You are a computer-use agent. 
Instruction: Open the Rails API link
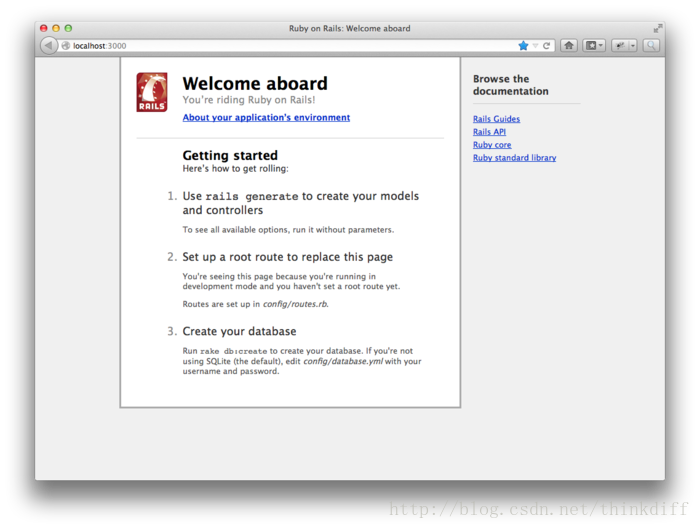489,132
